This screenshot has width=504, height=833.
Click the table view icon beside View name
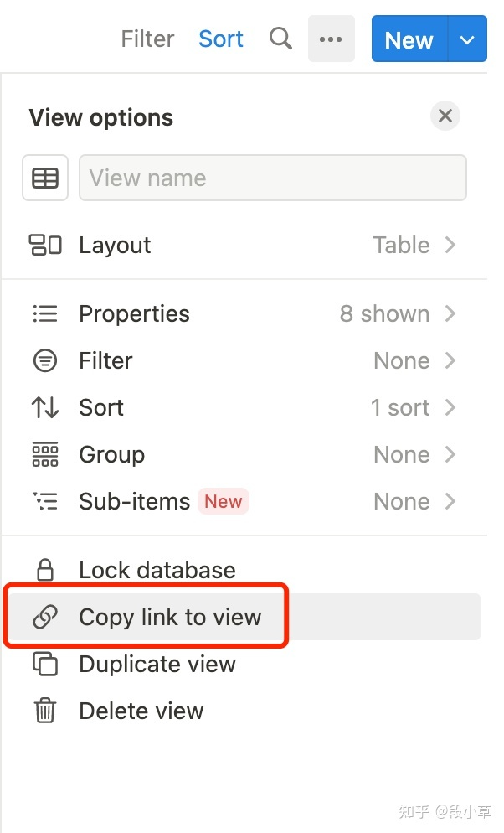tap(45, 178)
